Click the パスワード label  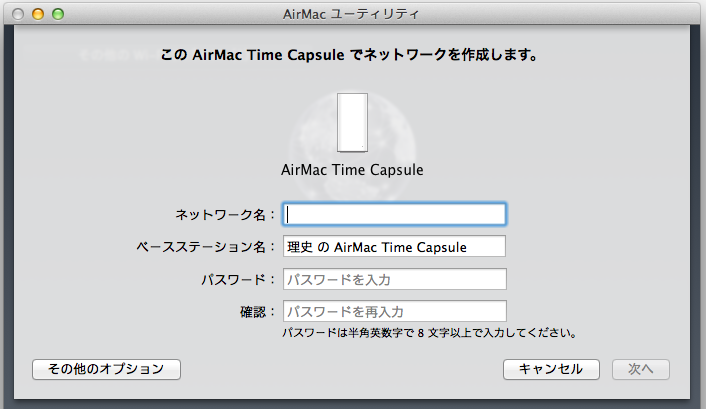coord(238,279)
